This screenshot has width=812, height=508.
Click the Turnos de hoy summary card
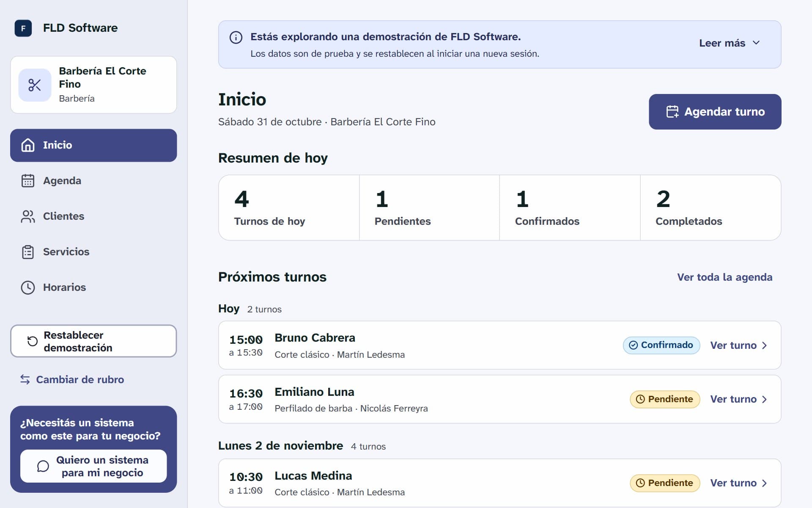pyautogui.click(x=289, y=208)
